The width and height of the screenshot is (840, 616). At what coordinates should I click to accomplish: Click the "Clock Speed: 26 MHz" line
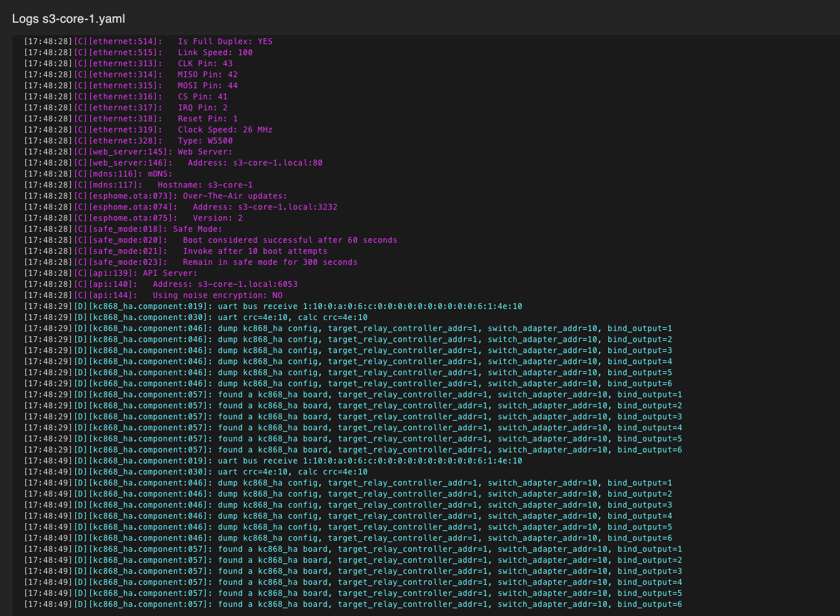(225, 130)
